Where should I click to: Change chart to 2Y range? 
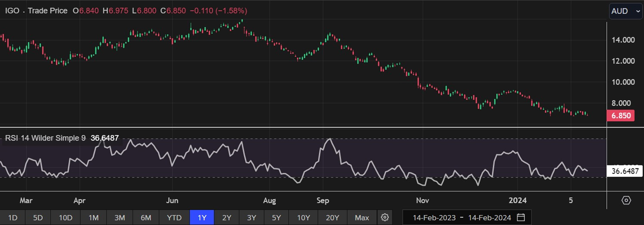(227, 218)
